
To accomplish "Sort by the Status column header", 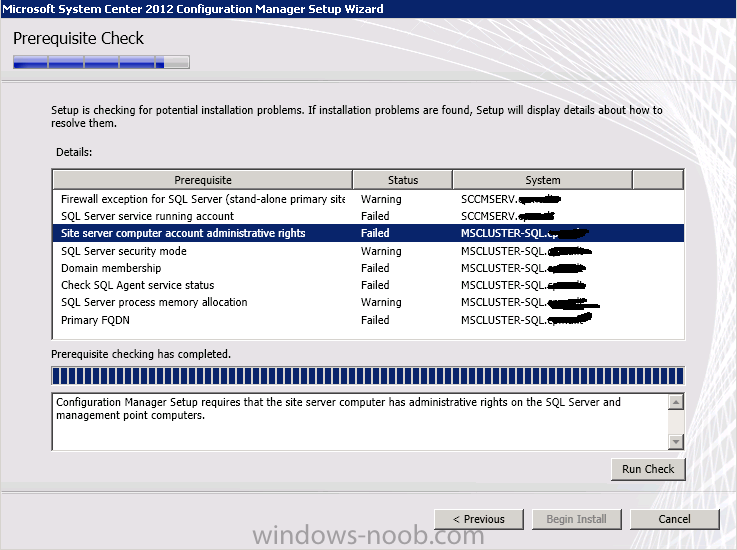I will (x=402, y=180).
